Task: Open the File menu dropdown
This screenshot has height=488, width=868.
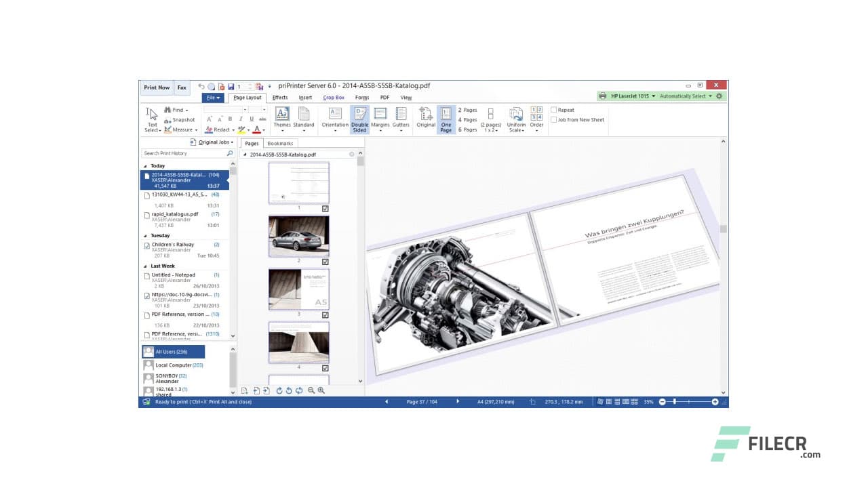Action: pyautogui.click(x=212, y=98)
